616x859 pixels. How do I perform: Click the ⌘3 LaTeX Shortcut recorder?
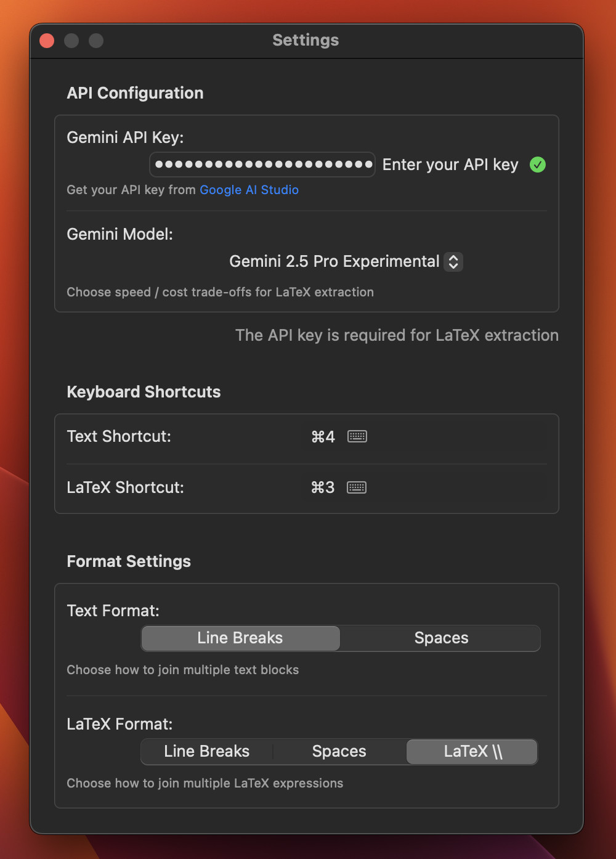pos(323,487)
